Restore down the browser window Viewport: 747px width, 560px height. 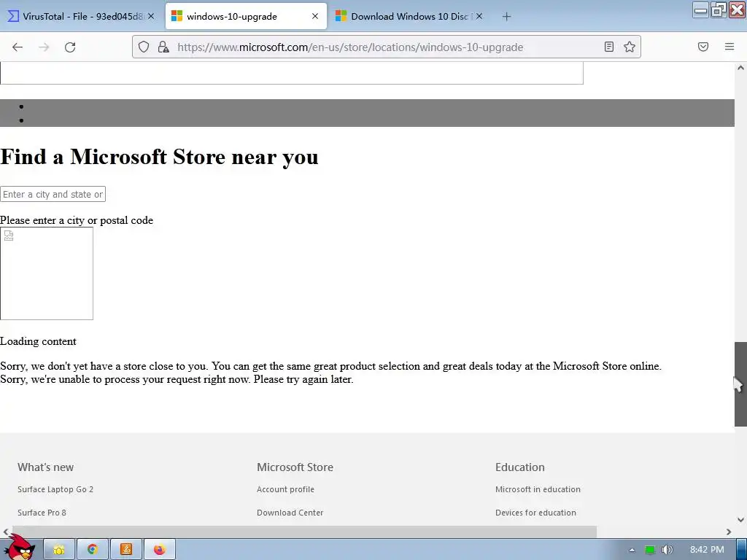click(719, 9)
